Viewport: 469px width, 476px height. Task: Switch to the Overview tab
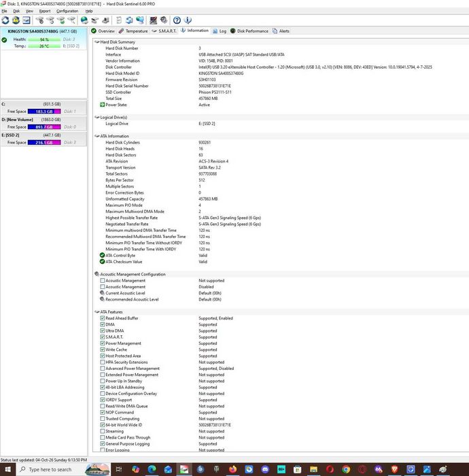pyautogui.click(x=103, y=31)
